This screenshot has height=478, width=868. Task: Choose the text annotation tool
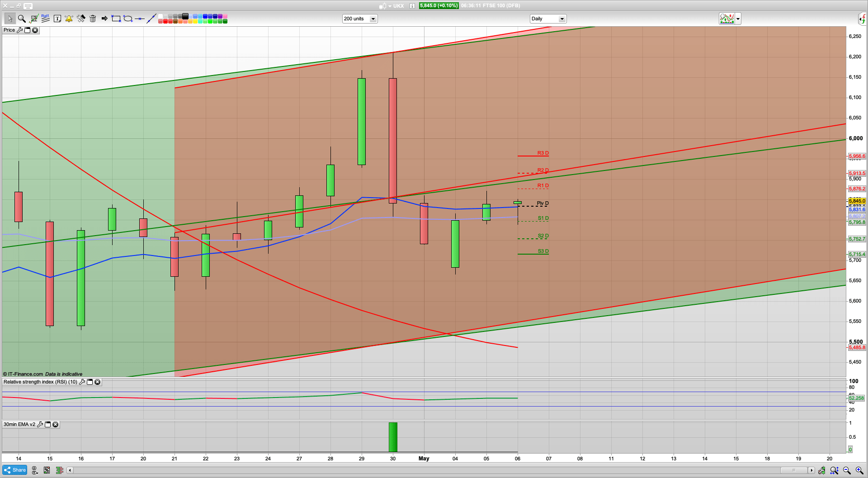pyautogui.click(x=57, y=19)
